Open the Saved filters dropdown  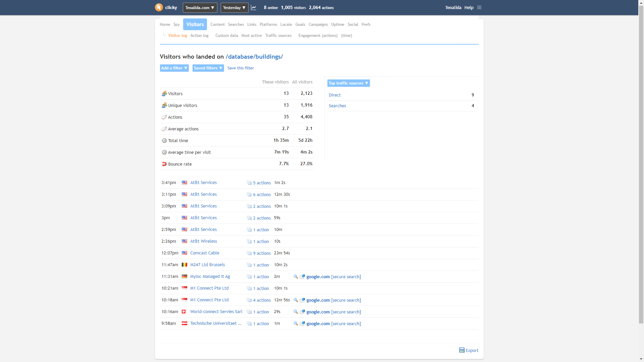(x=208, y=68)
